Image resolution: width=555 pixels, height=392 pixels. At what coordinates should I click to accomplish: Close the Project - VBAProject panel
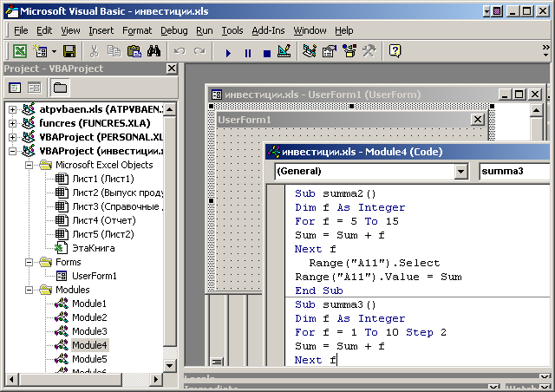[172, 69]
